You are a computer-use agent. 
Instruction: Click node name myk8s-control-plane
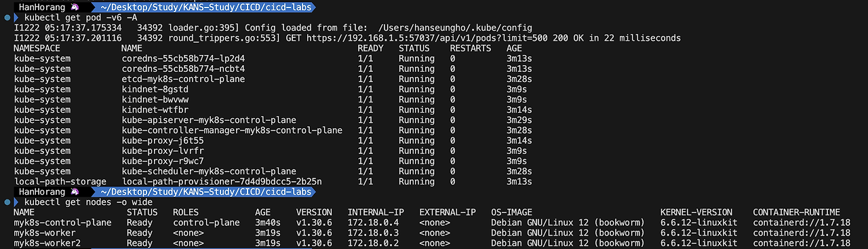pos(62,223)
